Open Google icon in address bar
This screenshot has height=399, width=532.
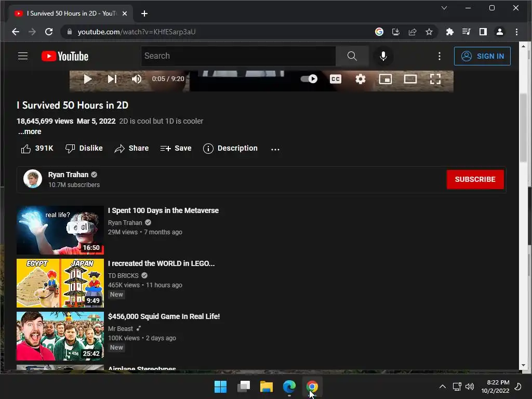pyautogui.click(x=379, y=32)
